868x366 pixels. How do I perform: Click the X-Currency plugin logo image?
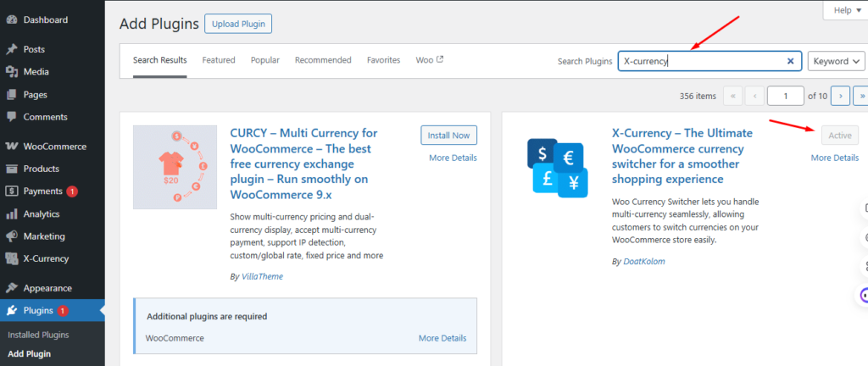tap(558, 168)
